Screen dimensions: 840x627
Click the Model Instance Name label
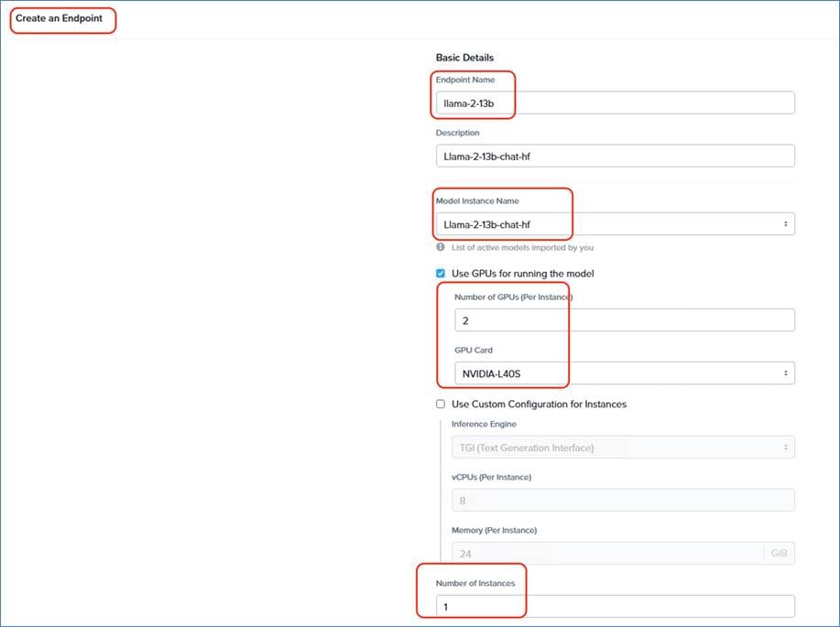point(477,200)
